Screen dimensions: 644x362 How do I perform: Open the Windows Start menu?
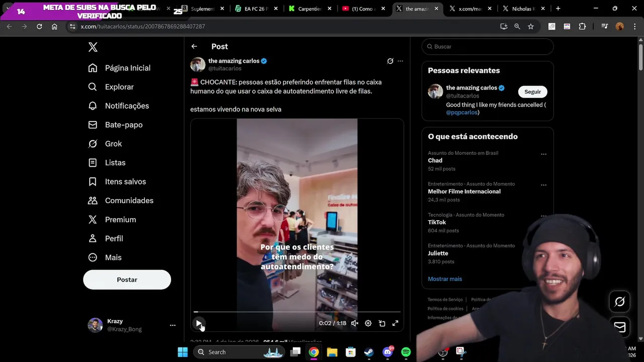(x=183, y=352)
